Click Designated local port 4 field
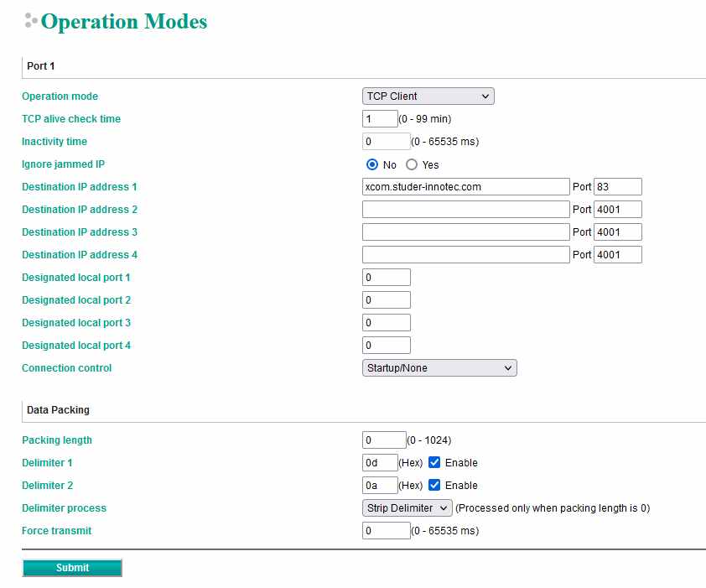 point(386,346)
